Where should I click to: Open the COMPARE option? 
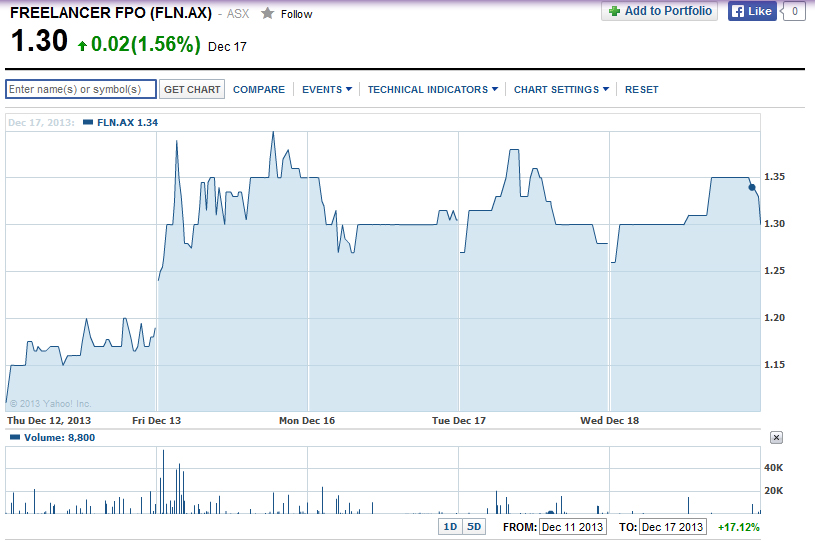pos(259,89)
